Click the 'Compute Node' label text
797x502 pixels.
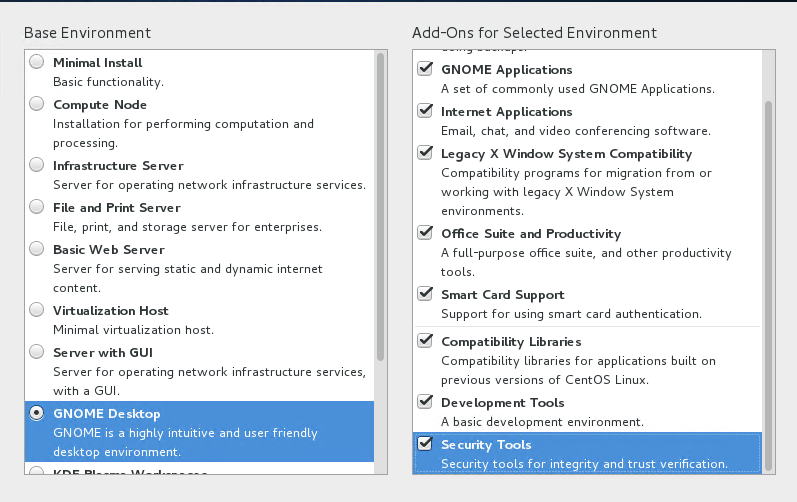coord(100,105)
